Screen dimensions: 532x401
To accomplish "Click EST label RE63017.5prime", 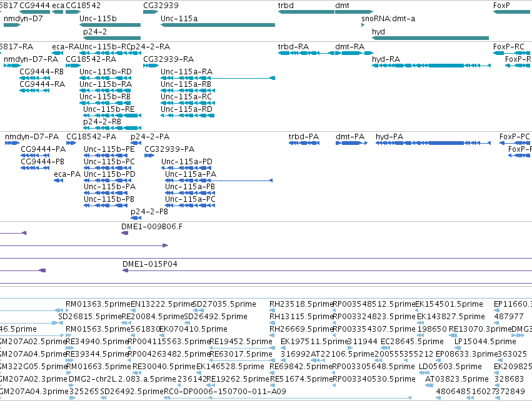I will [x=241, y=354].
